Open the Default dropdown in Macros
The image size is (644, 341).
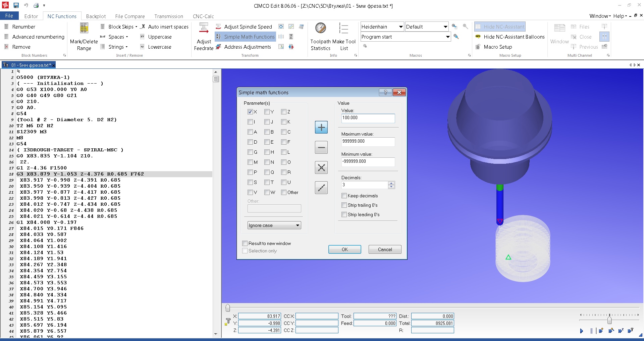[427, 27]
